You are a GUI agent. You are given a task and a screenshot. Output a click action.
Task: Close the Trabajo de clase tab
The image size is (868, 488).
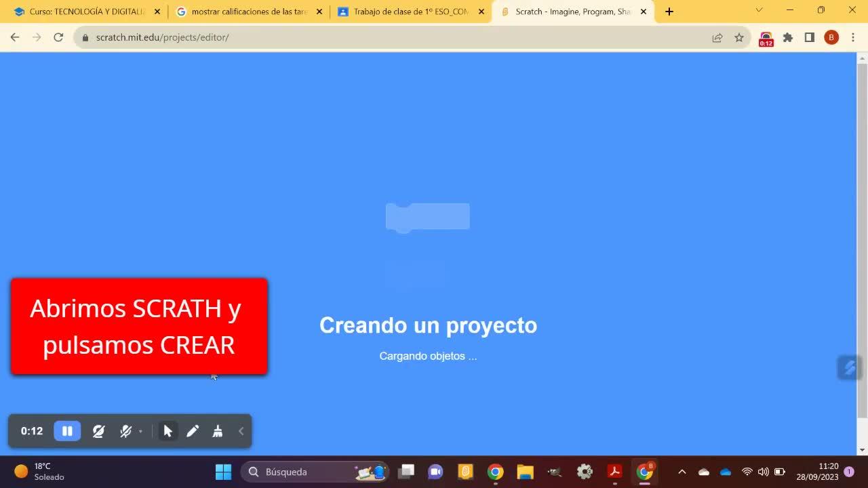point(481,12)
